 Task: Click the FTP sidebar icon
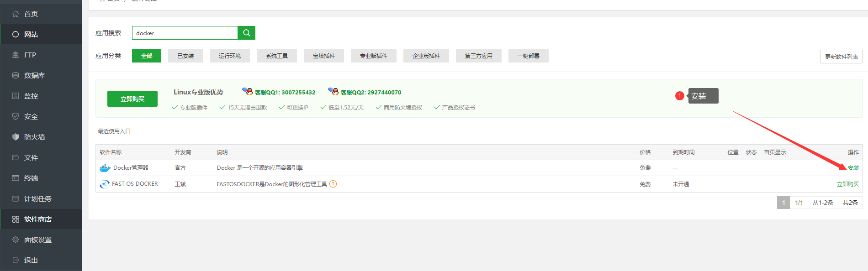click(16, 55)
